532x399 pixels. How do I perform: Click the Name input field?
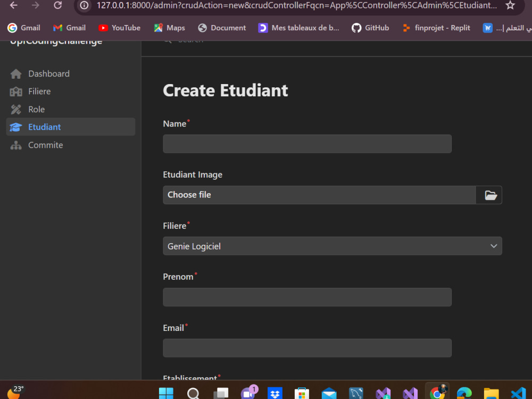(x=307, y=144)
